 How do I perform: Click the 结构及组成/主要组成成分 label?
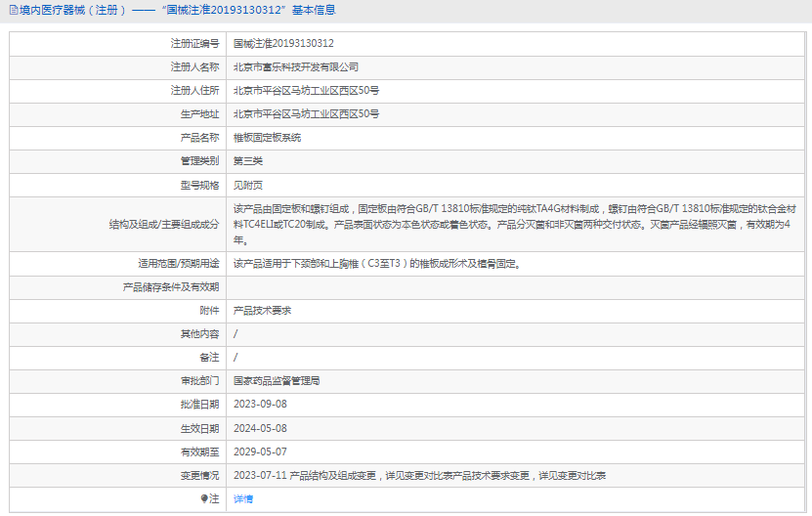click(164, 225)
